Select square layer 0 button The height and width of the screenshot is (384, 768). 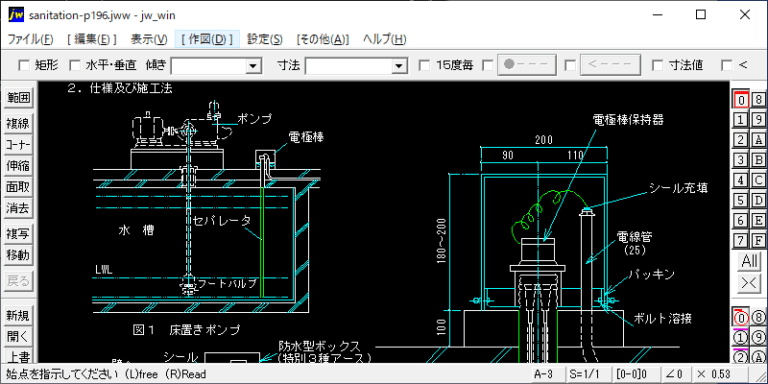(x=741, y=100)
